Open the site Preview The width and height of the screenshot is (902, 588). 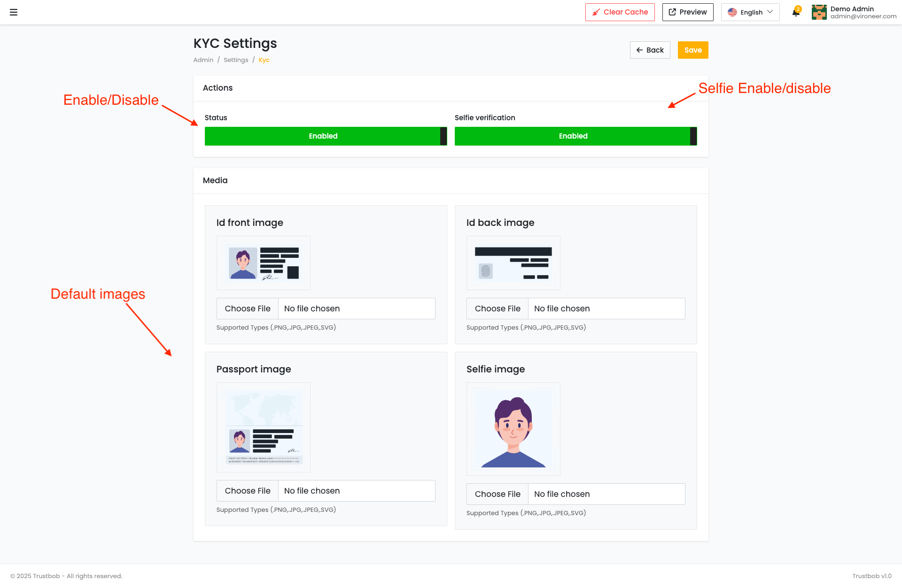687,12
